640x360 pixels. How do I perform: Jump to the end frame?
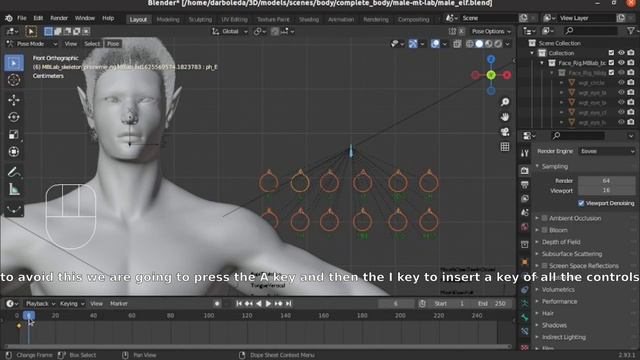click(289, 304)
